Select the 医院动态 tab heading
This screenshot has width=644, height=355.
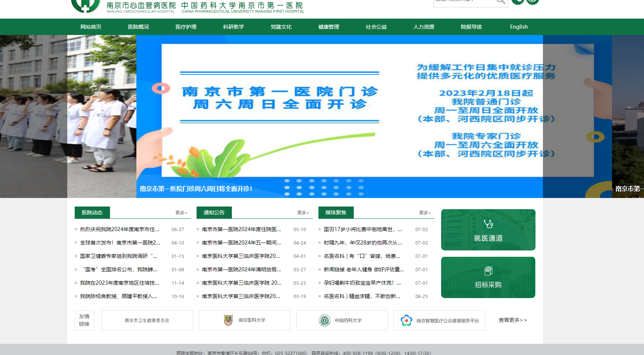[92, 212]
